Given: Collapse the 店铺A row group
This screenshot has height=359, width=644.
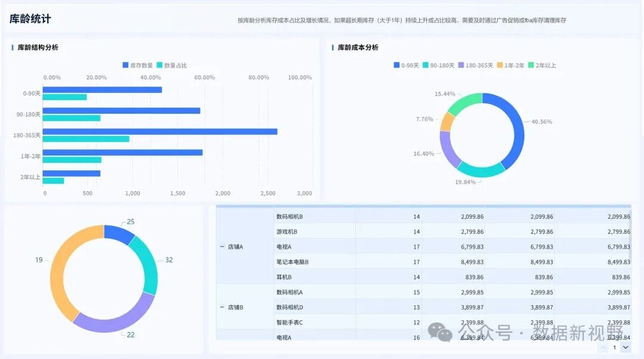Looking at the screenshot, I should coord(222,247).
